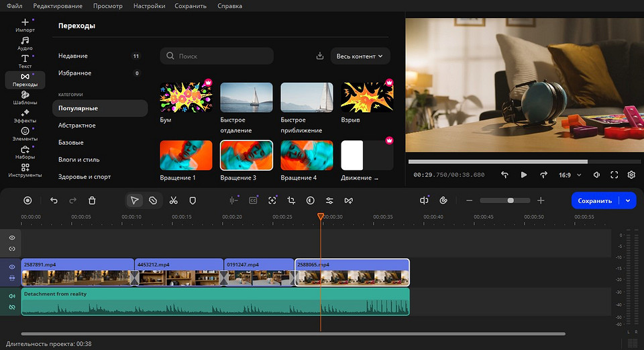
Task: Click the preview progress bar
Action: [525, 162]
